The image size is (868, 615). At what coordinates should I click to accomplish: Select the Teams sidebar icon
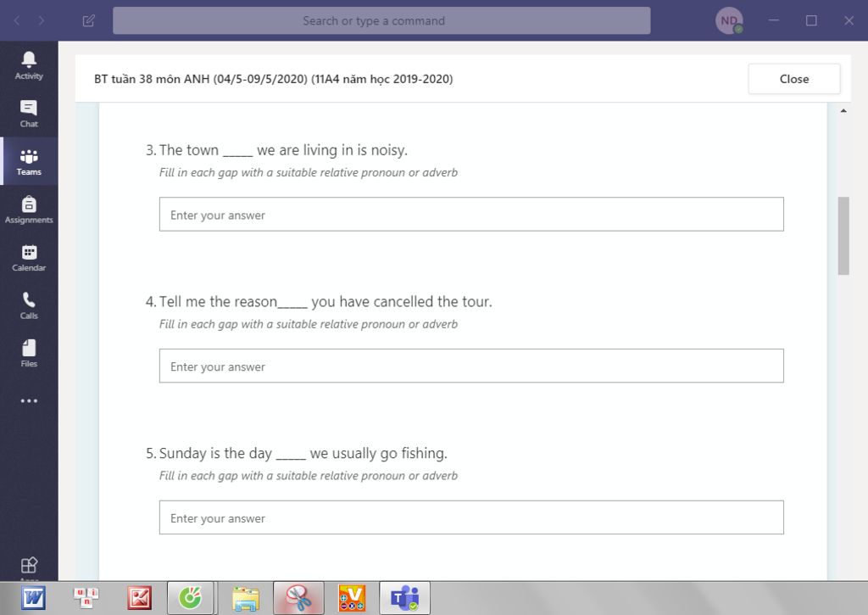pos(29,161)
